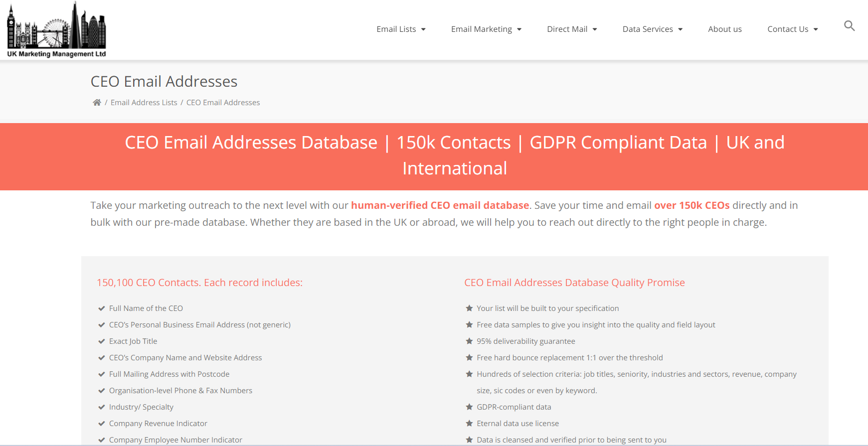
Task: Click text 'Company Revenue Indicator'
Action: (x=158, y=424)
